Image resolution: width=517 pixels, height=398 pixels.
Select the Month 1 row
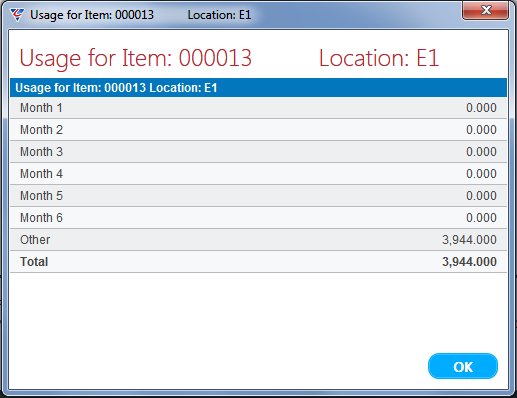click(x=258, y=108)
